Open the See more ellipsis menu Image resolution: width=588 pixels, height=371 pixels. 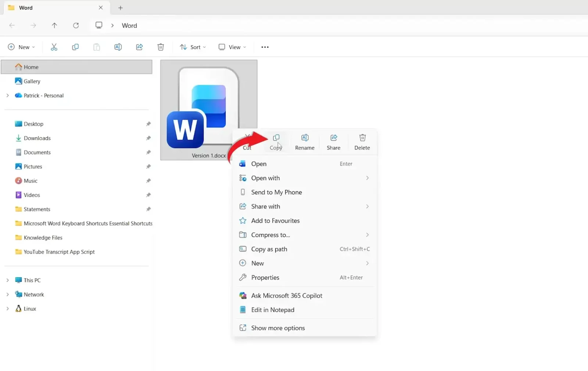pyautogui.click(x=265, y=47)
